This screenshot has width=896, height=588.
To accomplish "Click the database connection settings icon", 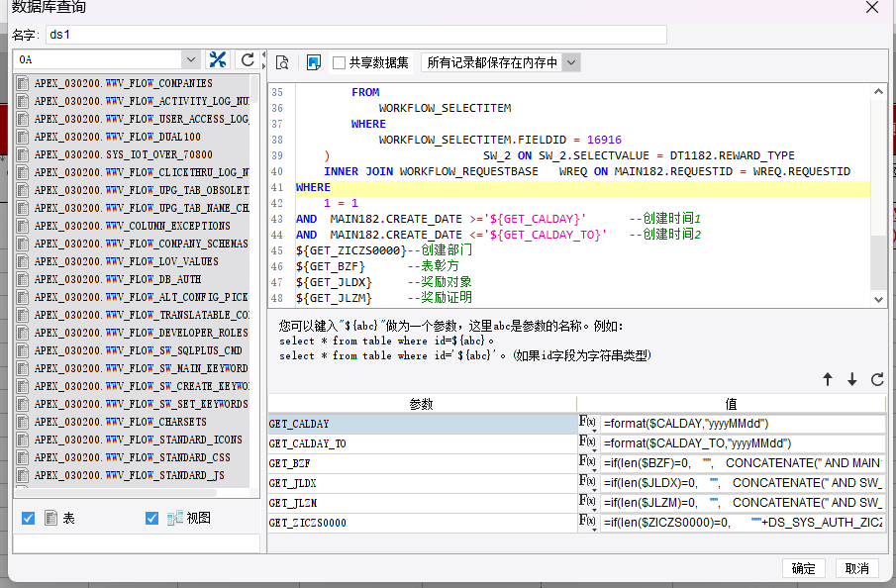I will [218, 59].
